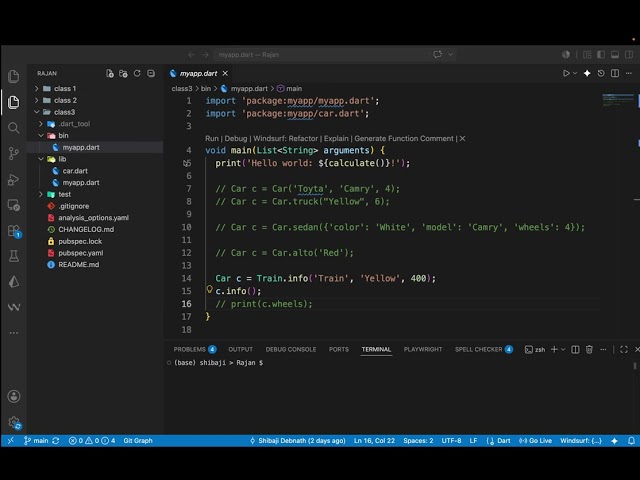
Task: Click Generate Function Comment code lens
Action: pos(404,139)
